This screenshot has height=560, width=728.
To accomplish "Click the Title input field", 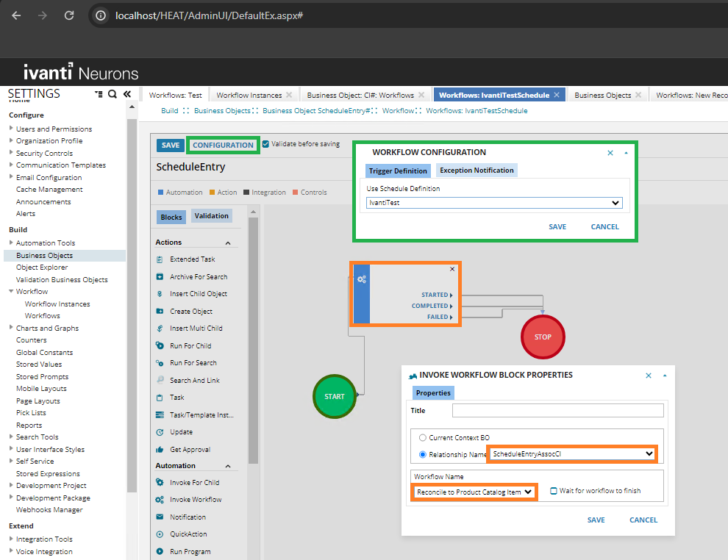I will (557, 411).
